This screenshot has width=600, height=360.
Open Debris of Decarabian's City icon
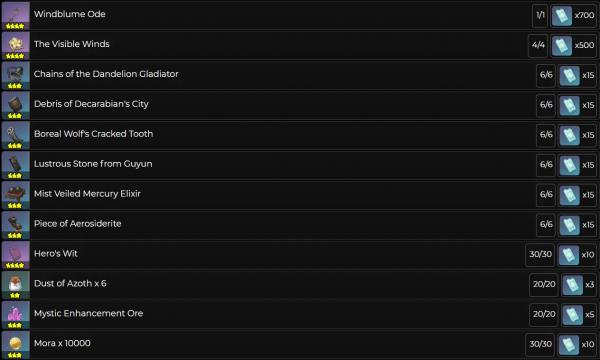pyautogui.click(x=16, y=105)
